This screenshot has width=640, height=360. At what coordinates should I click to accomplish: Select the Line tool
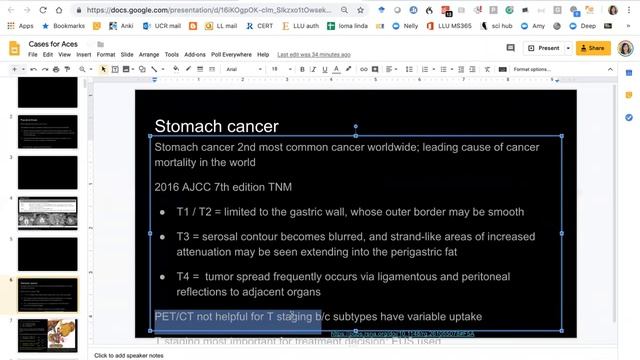point(154,69)
